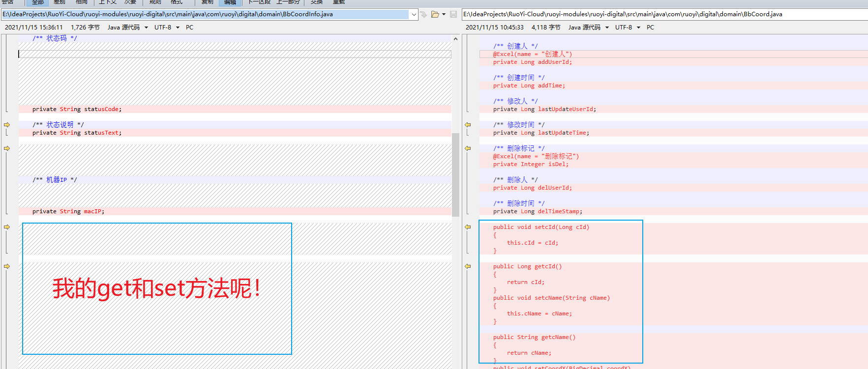Click right gutter copy arrow beside 修改时间 comment
This screenshot has width=868, height=369.
tap(468, 125)
